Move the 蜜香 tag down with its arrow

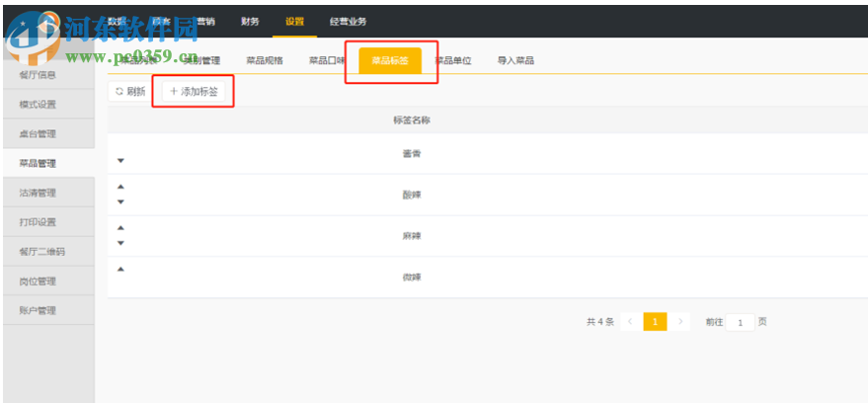pyautogui.click(x=120, y=161)
